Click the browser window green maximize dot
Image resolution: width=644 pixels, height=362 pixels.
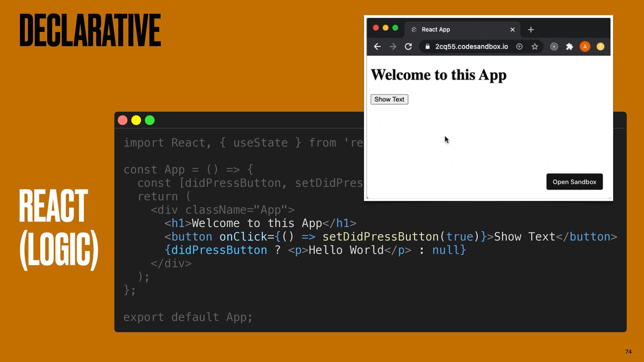click(x=395, y=28)
